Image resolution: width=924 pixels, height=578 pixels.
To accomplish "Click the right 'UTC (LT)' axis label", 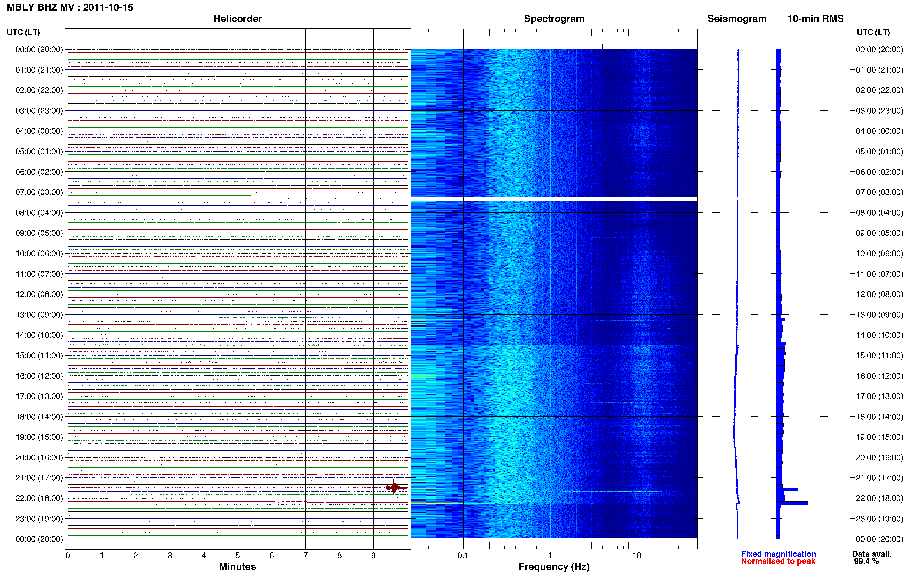I will pyautogui.click(x=873, y=32).
